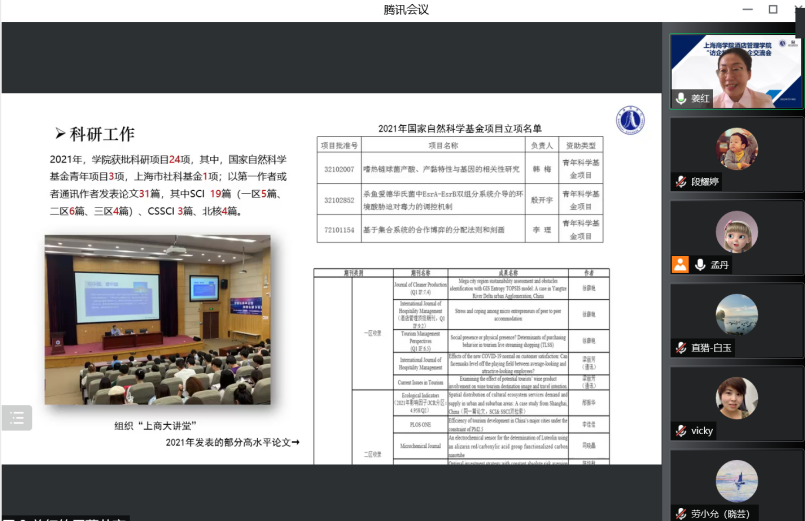Click the 2021年国家自然科学基金项目立项名单 table title
Viewport: 805px width, 521px height.
click(459, 128)
